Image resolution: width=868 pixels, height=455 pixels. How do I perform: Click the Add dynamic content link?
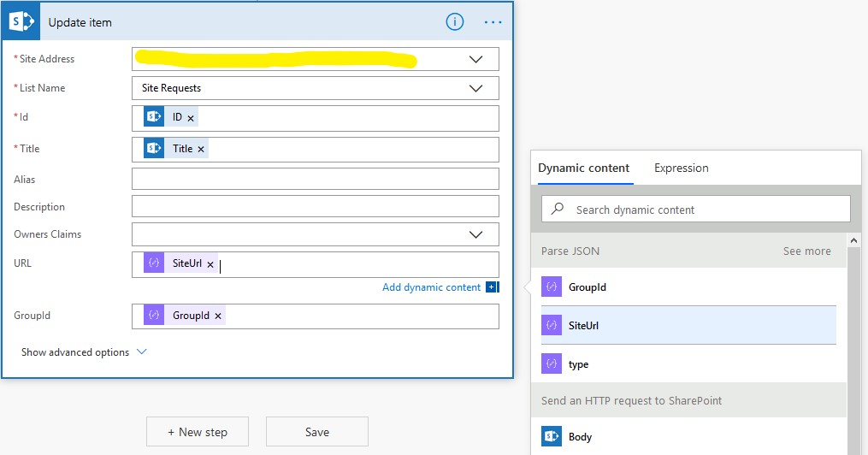[431, 287]
